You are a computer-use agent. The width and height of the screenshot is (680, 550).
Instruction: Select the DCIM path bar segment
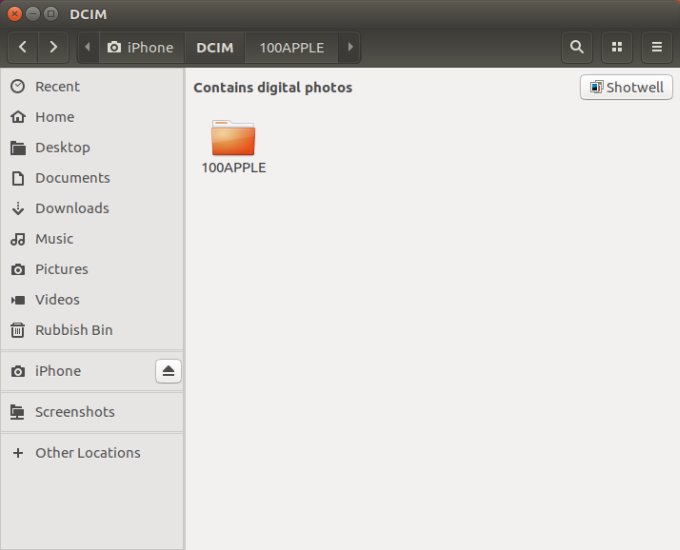[215, 47]
